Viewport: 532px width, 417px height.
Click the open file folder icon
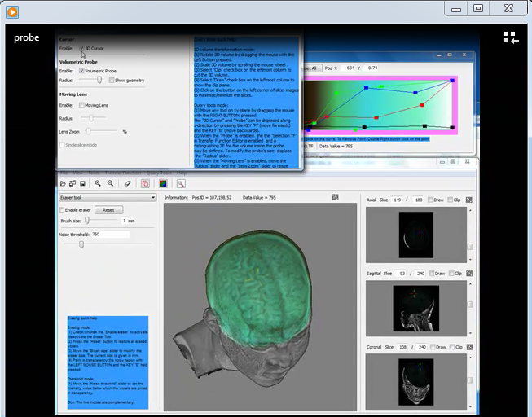point(63,183)
